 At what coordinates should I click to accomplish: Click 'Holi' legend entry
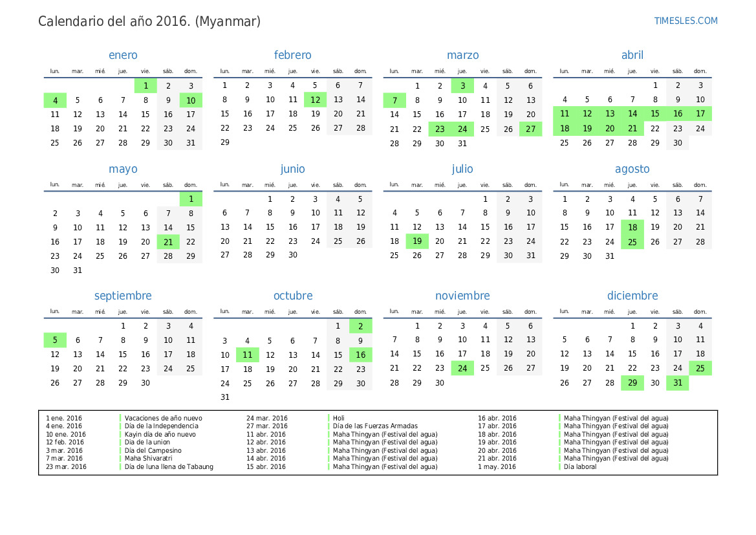338,419
